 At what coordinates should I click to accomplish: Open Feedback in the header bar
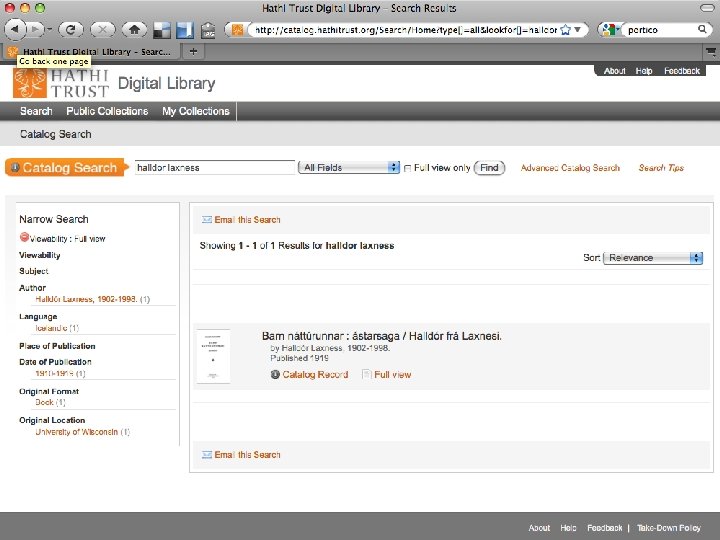[x=682, y=71]
